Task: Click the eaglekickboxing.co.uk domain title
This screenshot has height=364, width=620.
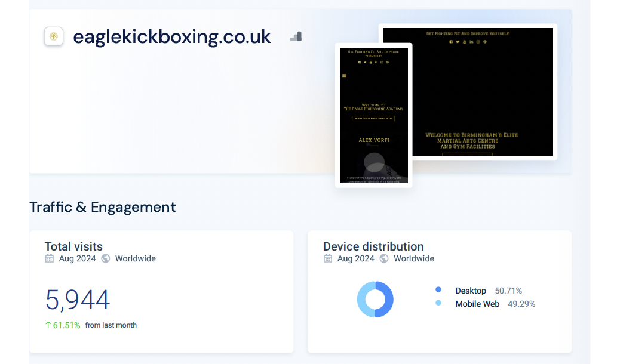Action: pos(172,37)
